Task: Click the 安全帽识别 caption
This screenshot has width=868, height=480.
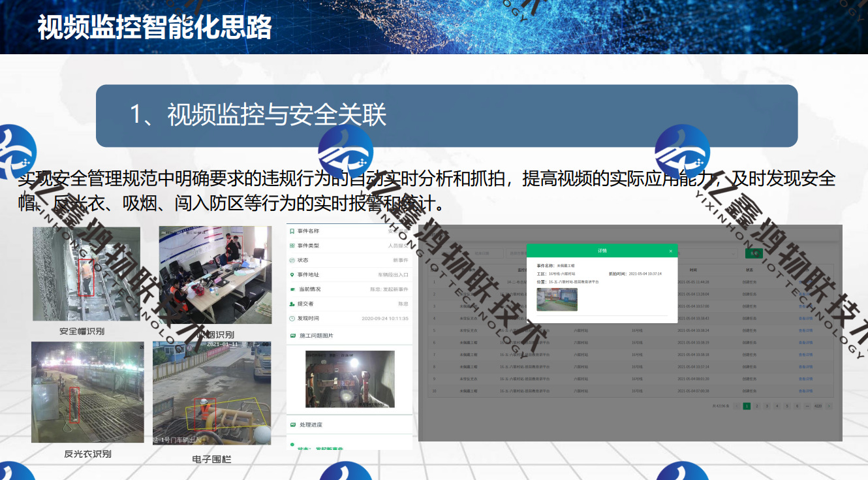Action: click(x=82, y=331)
